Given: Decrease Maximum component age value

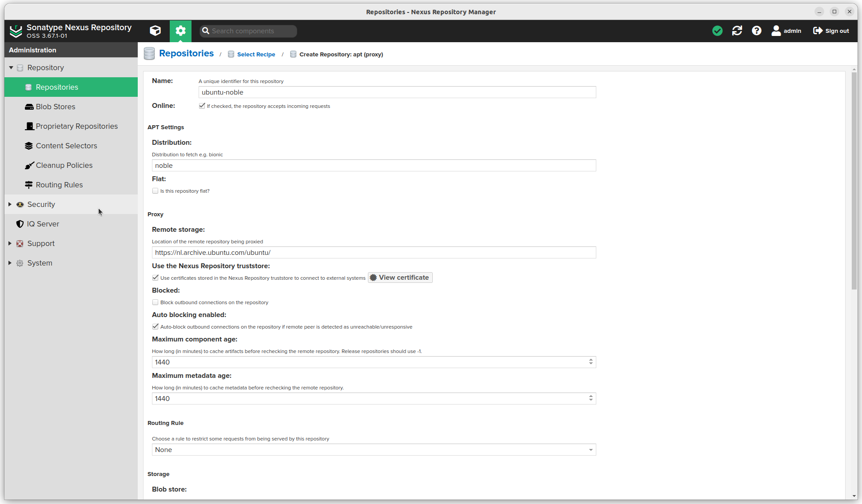Looking at the screenshot, I should [591, 364].
